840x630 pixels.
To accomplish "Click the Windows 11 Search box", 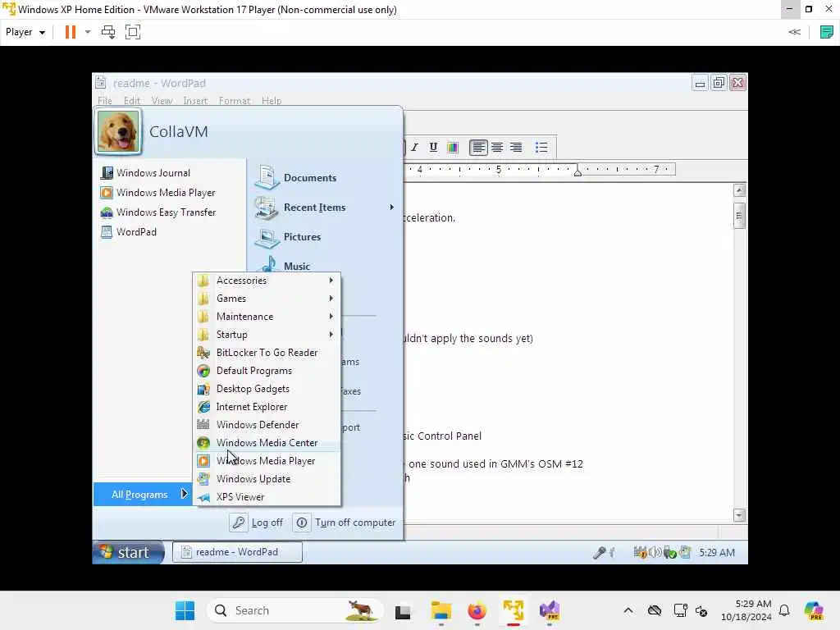I will (295, 610).
